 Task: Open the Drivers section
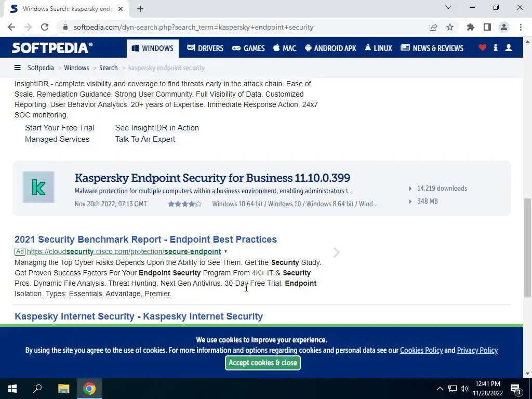click(205, 48)
